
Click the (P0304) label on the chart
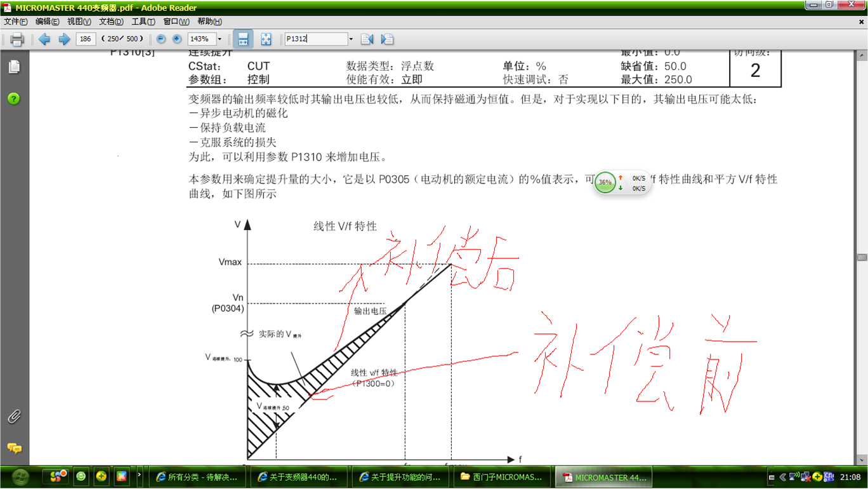[x=228, y=309]
